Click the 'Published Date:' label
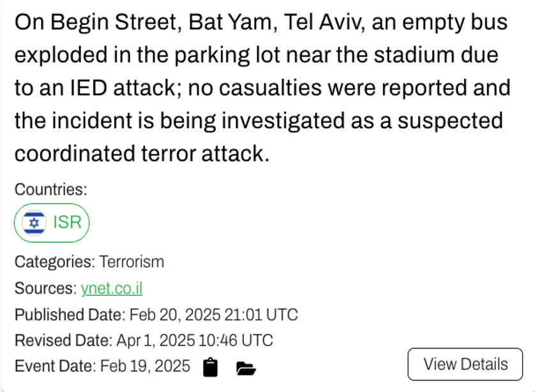Screen dimensions: 535x392 (x=70, y=315)
